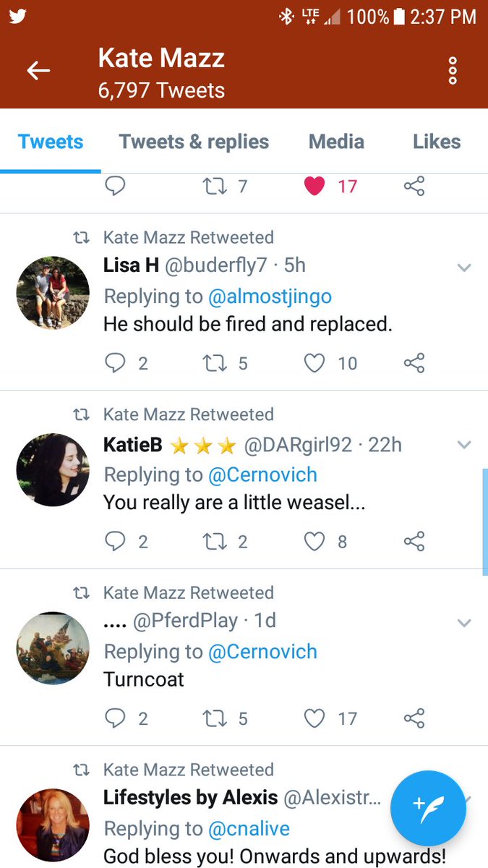
Task: Expand options chevron on KatieB tweet
Action: pos(464,445)
